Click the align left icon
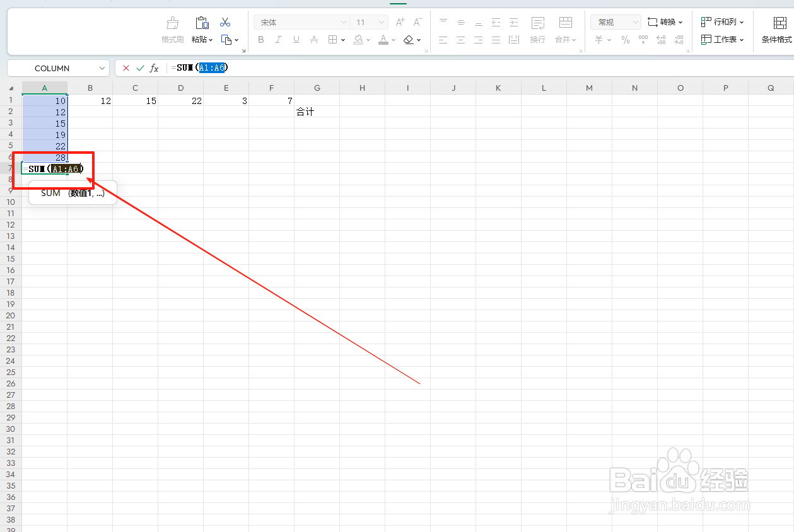Screen dimensions: 794x532 pyautogui.click(x=443, y=40)
